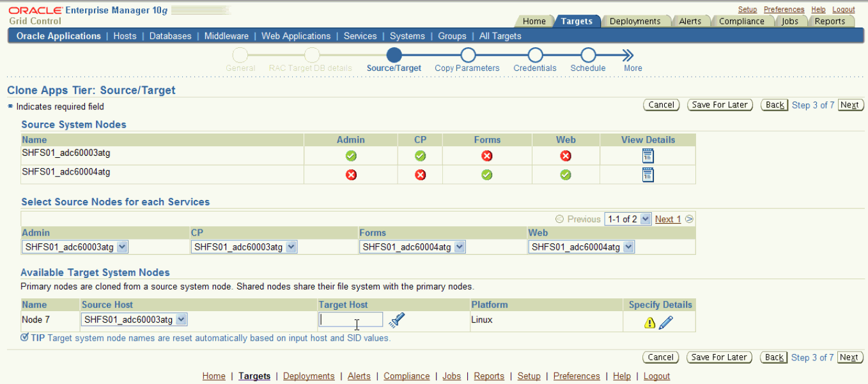Click Web red cross for SHFS01_adc60003atg
Screen dimensions: 868x384
(x=566, y=156)
